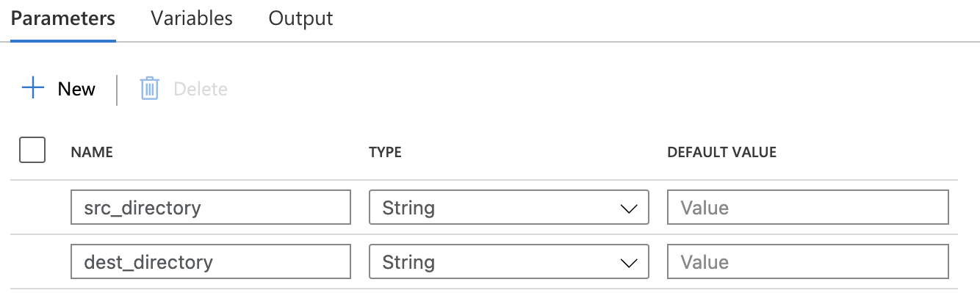
Task: Click the DEFAULT VALUE column header
Action: [x=721, y=153]
